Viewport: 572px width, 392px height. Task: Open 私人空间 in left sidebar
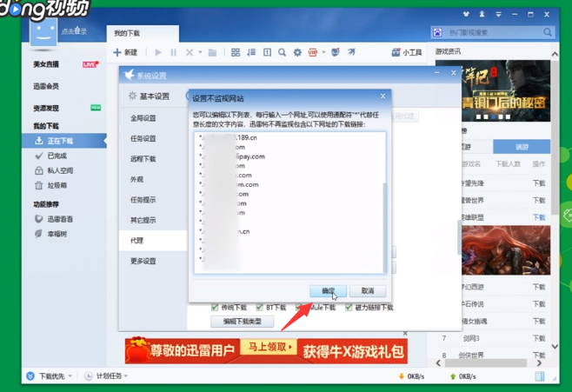(x=60, y=170)
